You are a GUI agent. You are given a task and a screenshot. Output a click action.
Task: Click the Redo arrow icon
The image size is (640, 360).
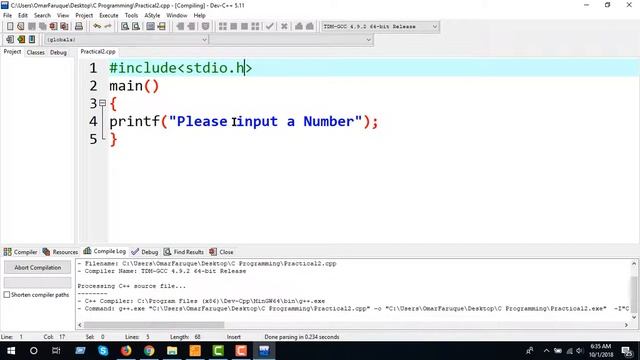108,27
